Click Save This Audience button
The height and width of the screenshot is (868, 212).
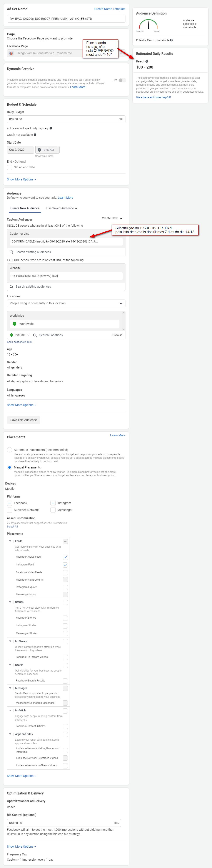click(x=24, y=420)
